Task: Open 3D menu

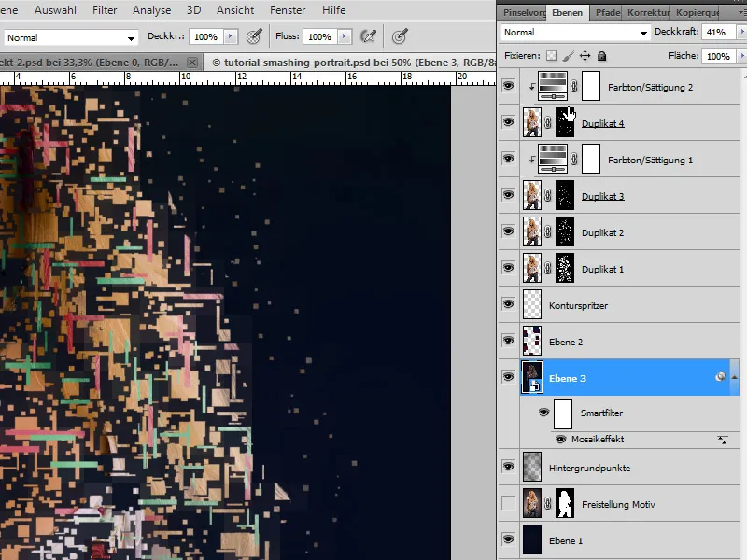Action: pyautogui.click(x=193, y=10)
